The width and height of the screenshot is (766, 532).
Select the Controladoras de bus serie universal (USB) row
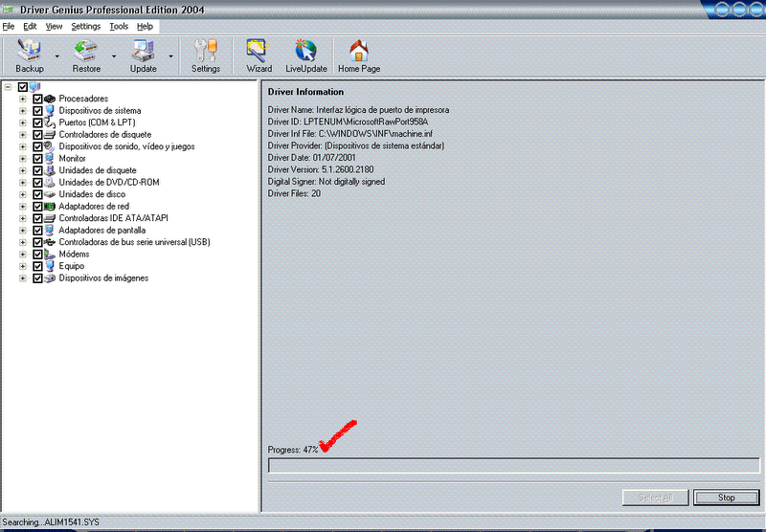click(134, 242)
